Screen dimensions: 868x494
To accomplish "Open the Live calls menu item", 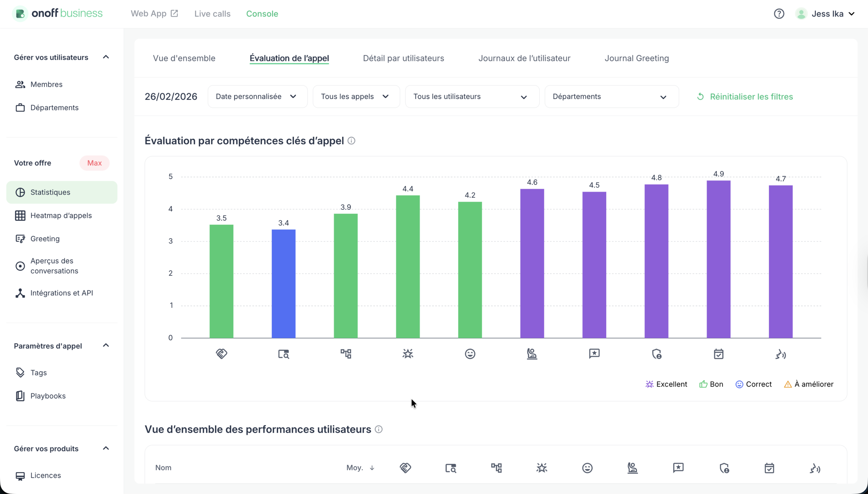I will tap(212, 14).
